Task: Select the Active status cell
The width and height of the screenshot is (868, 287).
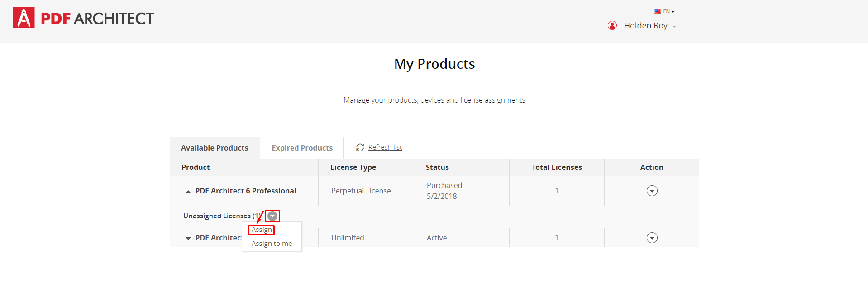Action: (x=462, y=238)
